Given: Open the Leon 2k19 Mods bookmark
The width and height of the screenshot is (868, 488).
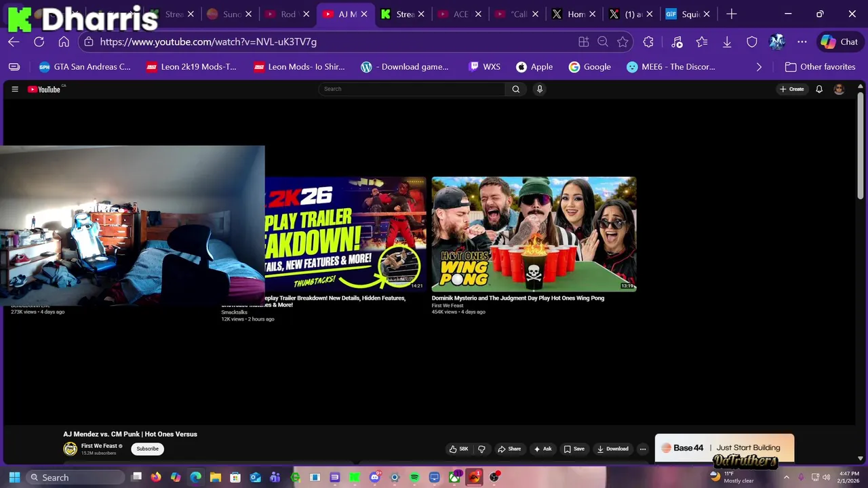Looking at the screenshot, I should 192,67.
